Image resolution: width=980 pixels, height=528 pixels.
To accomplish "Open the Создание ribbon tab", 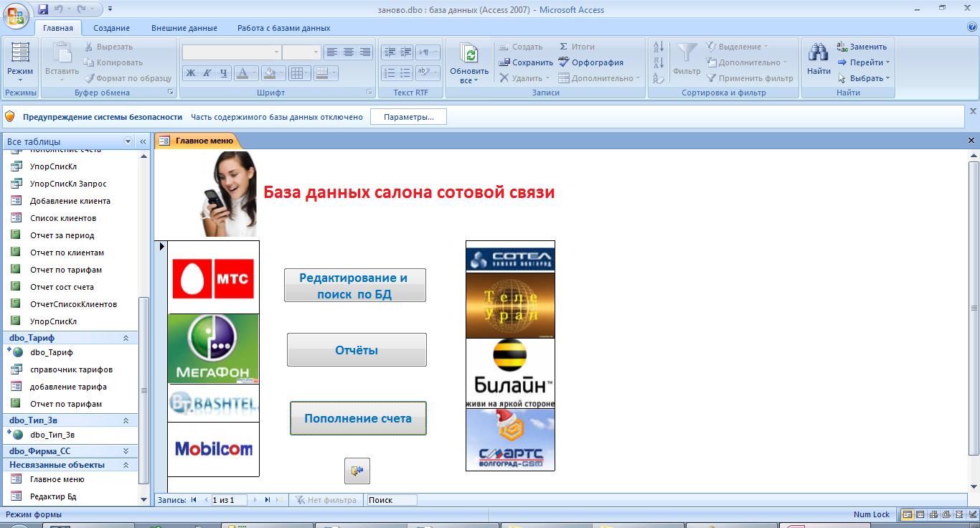I will coord(111,28).
